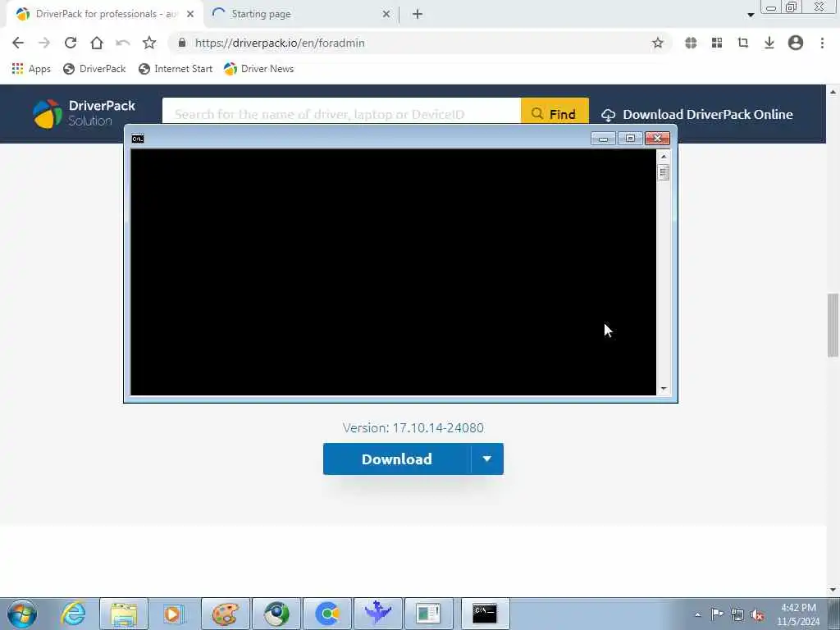Screen dimensions: 840x630
Task: Reload the DriverPack page
Action: pyautogui.click(x=71, y=43)
